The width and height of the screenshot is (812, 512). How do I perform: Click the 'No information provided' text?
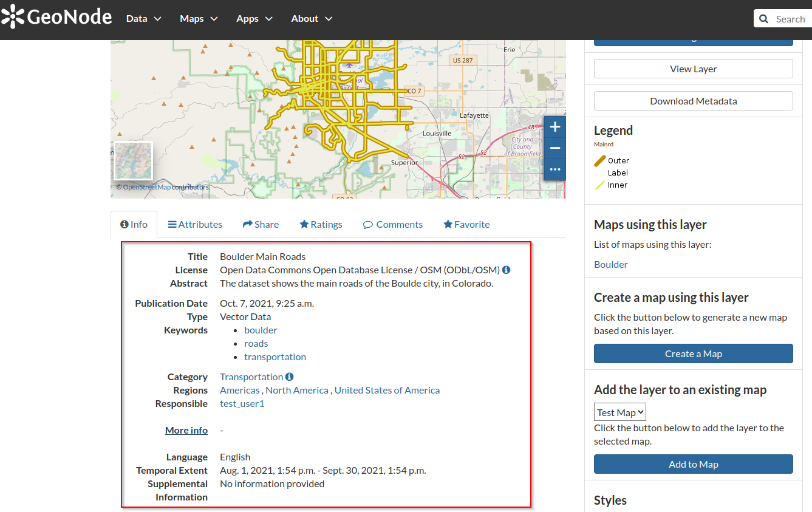pos(272,483)
